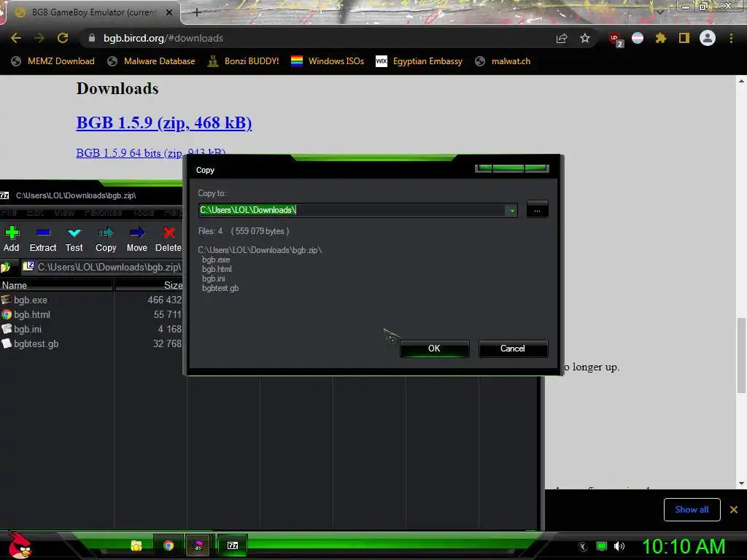The height and width of the screenshot is (560, 747).
Task: Open the Tools menu in 7-Zip
Action: (x=144, y=212)
